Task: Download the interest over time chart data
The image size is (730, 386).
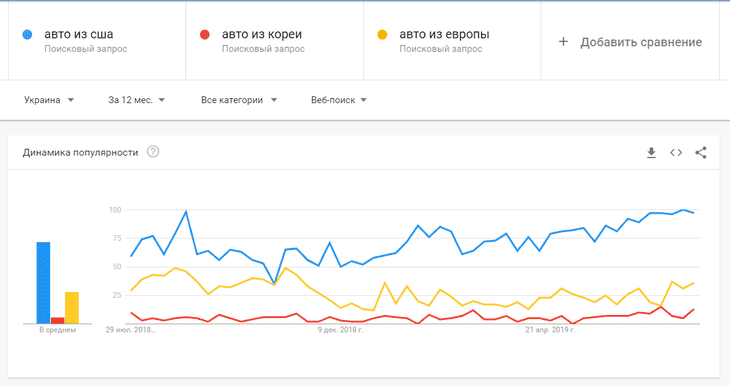Action: coord(651,153)
